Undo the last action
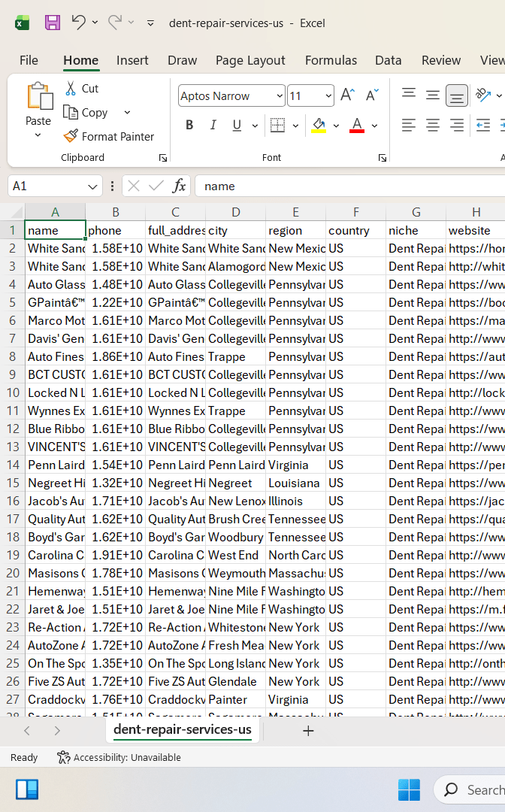The height and width of the screenshot is (812, 505). tap(79, 23)
